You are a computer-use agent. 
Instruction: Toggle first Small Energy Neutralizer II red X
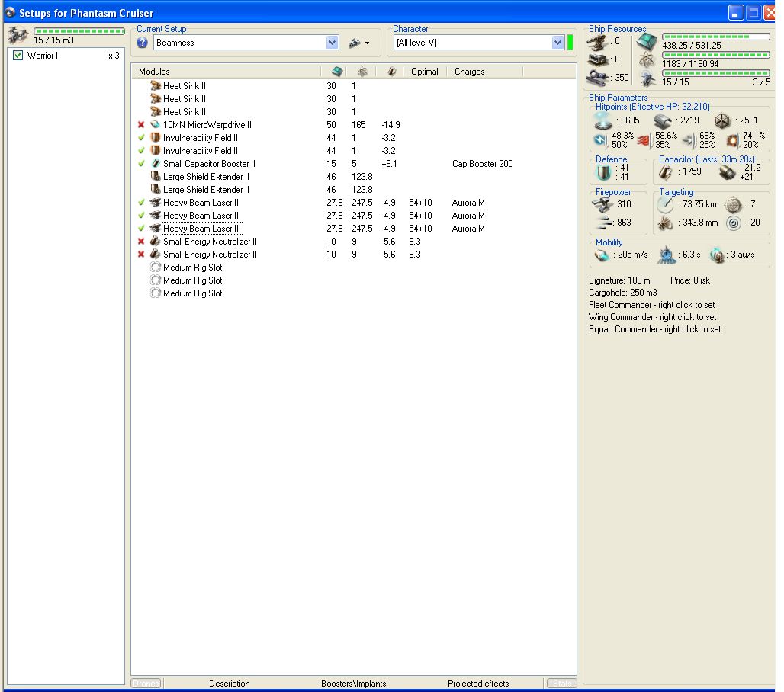click(x=141, y=242)
